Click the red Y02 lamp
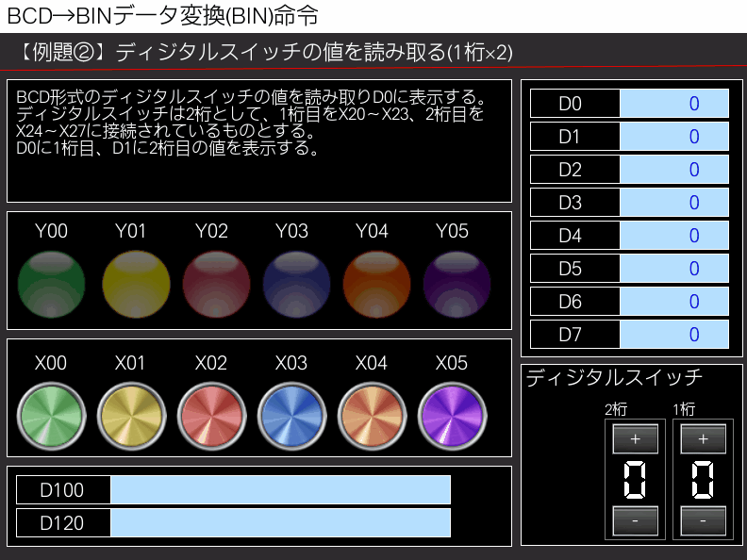The width and height of the screenshot is (747, 560). 216,285
